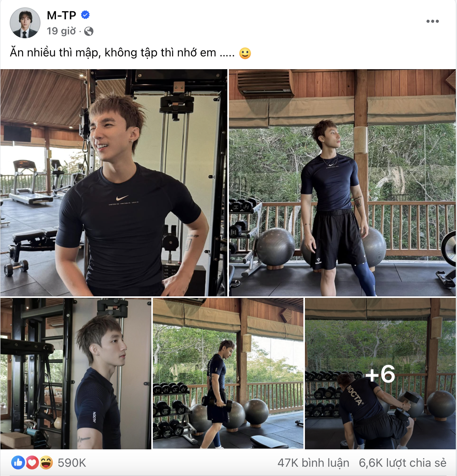Click the smiling close-up photo of the singer
457x476 pixels.
click(x=114, y=182)
